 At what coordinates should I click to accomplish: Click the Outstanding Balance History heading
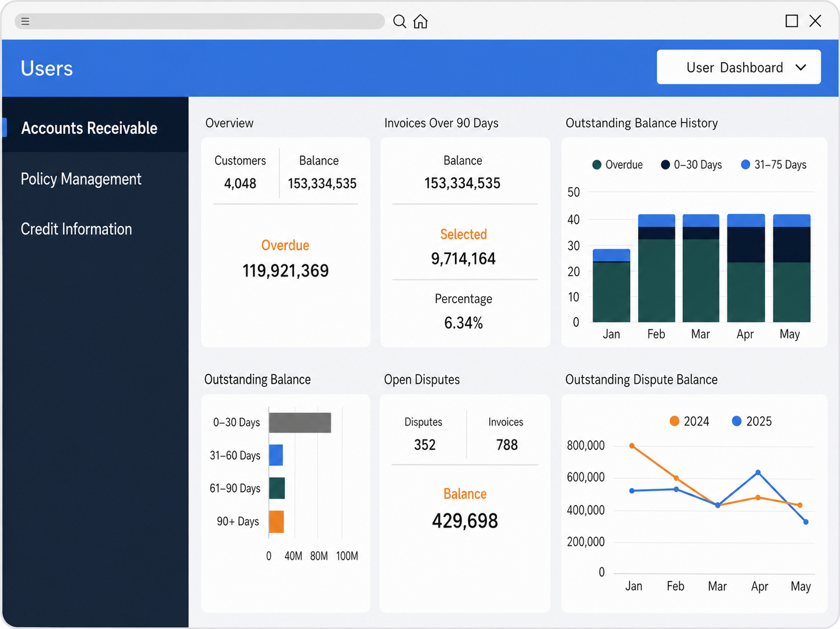point(642,123)
